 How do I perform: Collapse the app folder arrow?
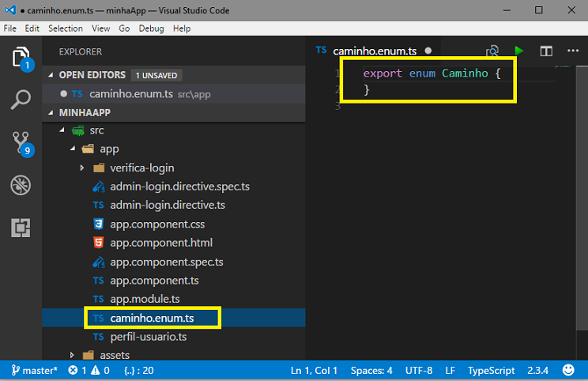73,149
